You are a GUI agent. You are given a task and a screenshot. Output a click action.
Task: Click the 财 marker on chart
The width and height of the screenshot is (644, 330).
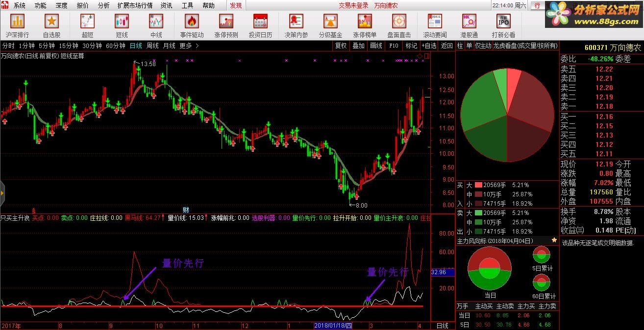click(185, 210)
